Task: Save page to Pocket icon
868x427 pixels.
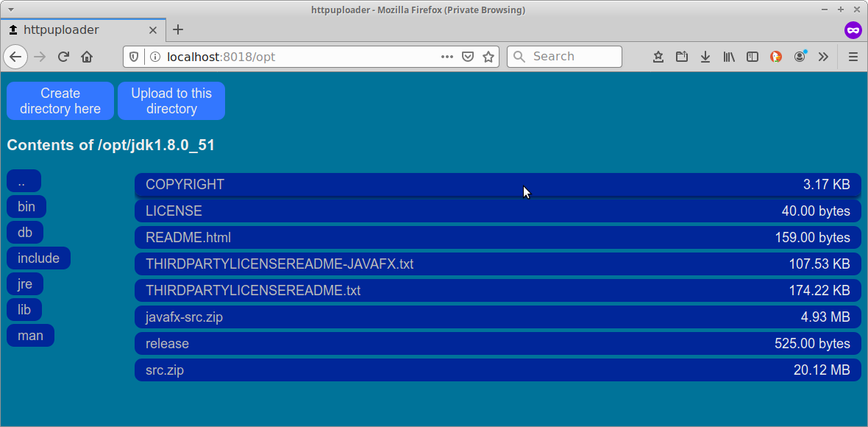Action: click(x=468, y=57)
